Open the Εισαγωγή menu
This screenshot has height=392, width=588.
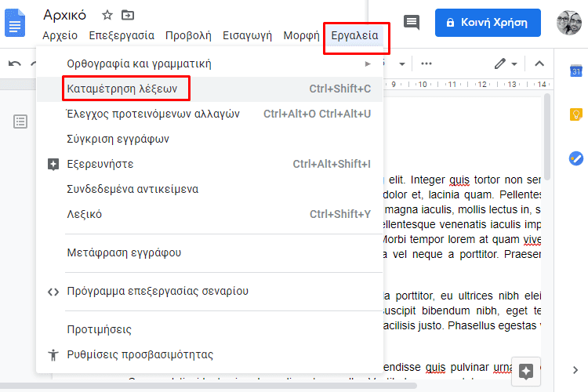(247, 35)
